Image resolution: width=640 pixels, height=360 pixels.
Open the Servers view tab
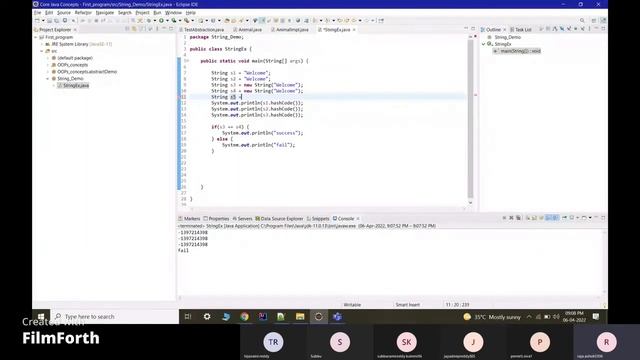pos(242,219)
